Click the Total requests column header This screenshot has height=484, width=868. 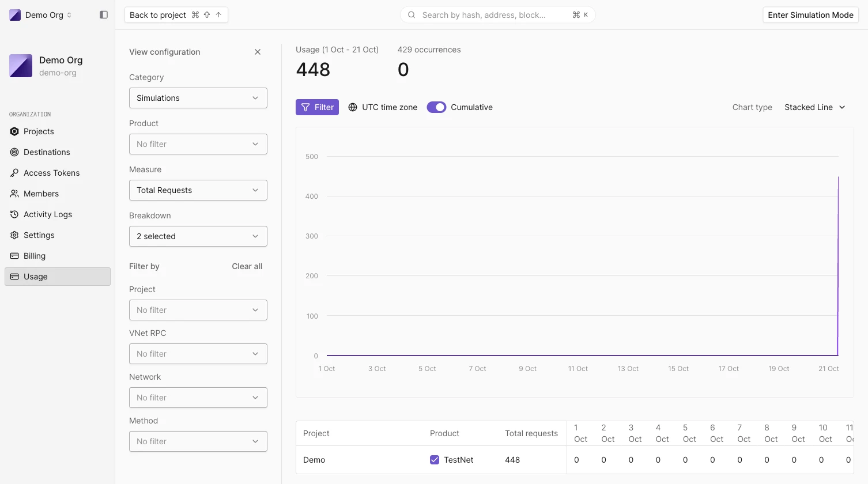[x=531, y=433]
